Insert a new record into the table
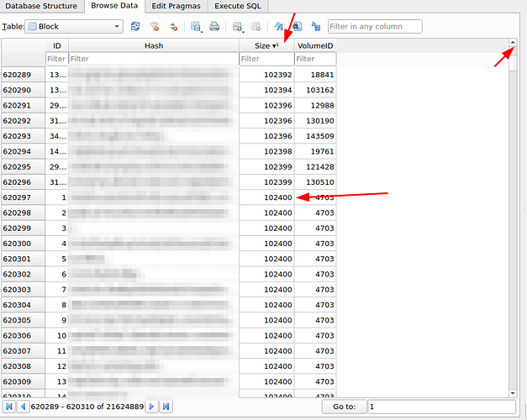527x420 pixels. [238, 27]
